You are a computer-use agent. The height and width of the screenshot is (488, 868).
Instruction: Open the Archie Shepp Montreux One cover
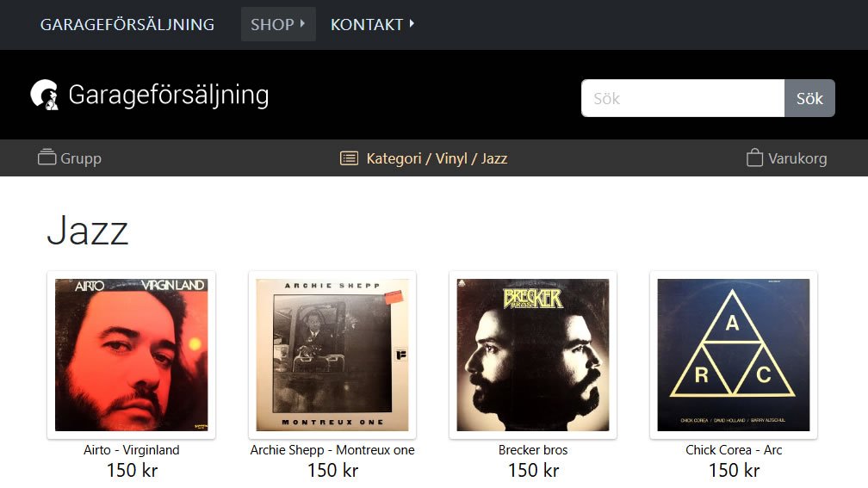tap(332, 355)
